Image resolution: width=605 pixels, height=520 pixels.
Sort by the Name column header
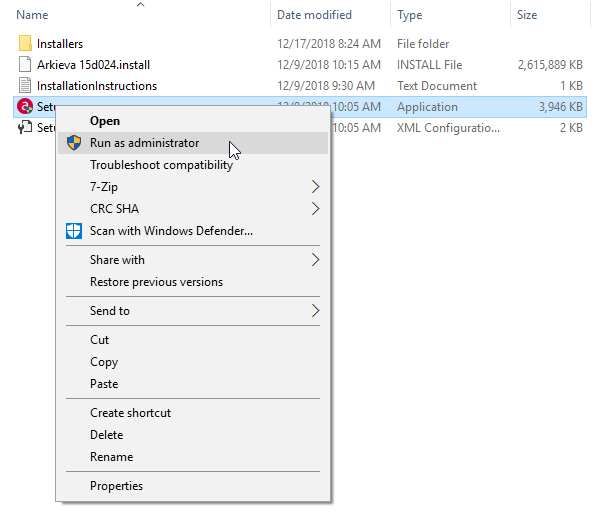(x=32, y=15)
